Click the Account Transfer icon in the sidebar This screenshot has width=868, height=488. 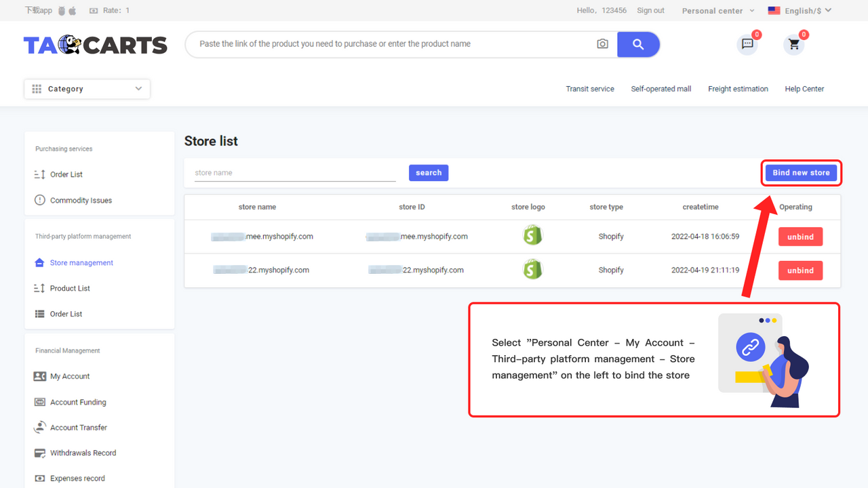click(x=39, y=427)
